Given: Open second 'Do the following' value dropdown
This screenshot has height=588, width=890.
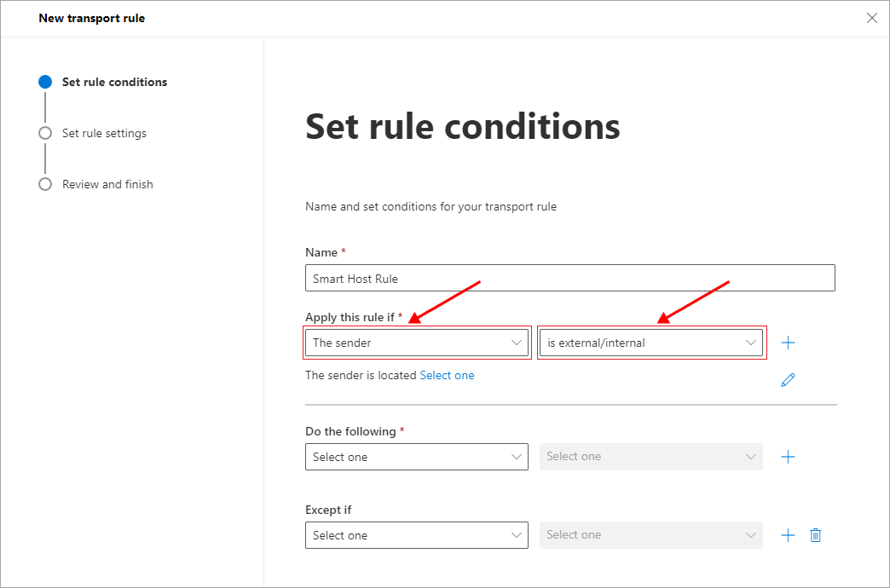Looking at the screenshot, I should [x=651, y=457].
